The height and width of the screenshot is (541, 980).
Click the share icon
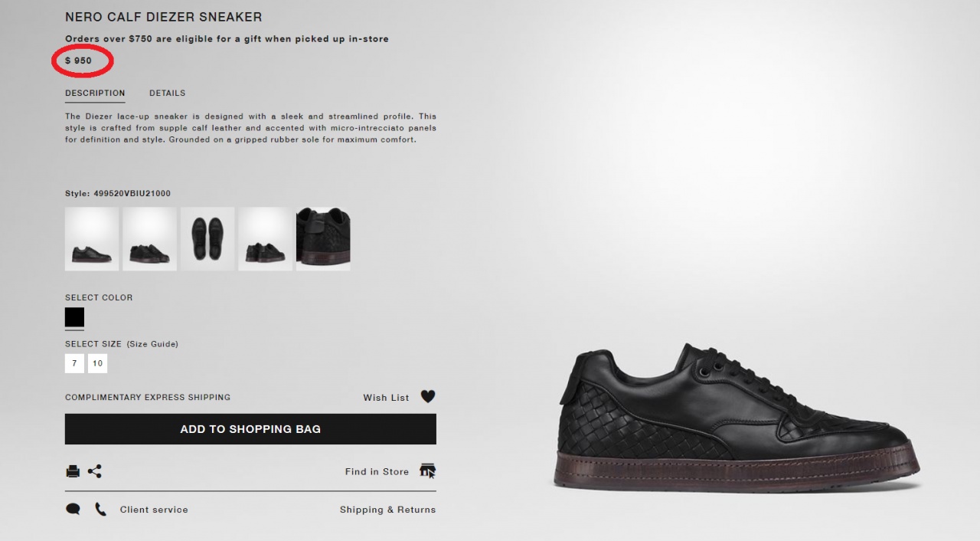(x=95, y=471)
